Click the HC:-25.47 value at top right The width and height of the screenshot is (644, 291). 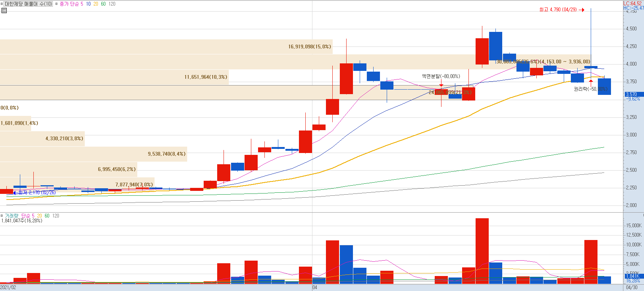tap(633, 8)
